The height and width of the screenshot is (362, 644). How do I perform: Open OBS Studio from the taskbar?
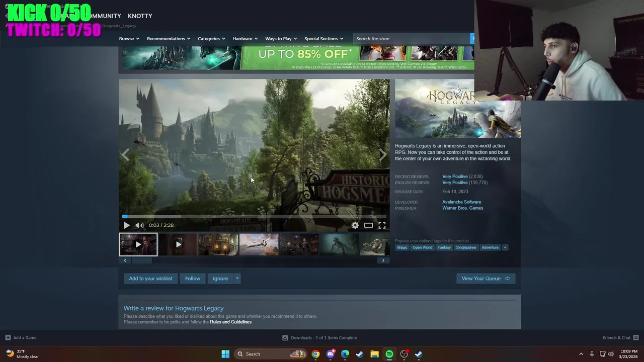click(x=404, y=354)
